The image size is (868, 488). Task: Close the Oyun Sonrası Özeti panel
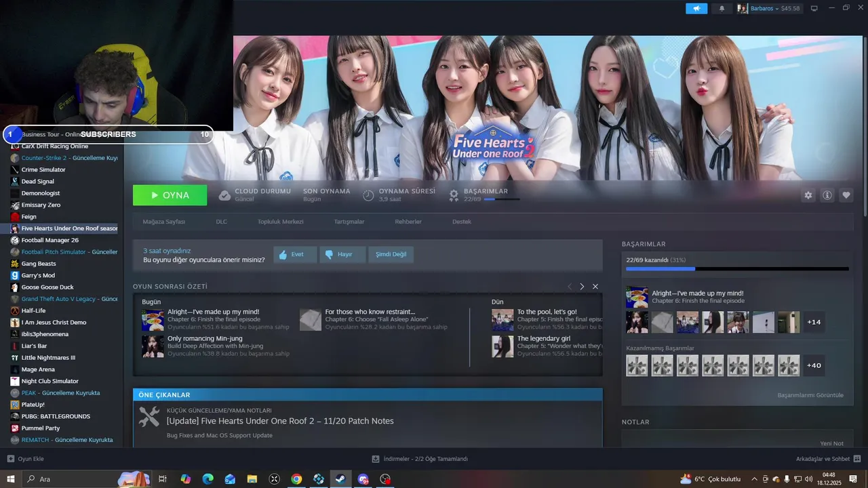tap(595, 287)
